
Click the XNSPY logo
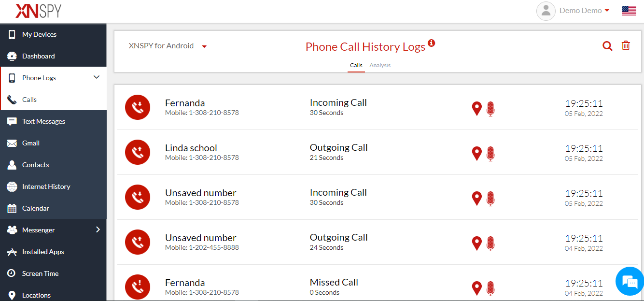(x=39, y=11)
